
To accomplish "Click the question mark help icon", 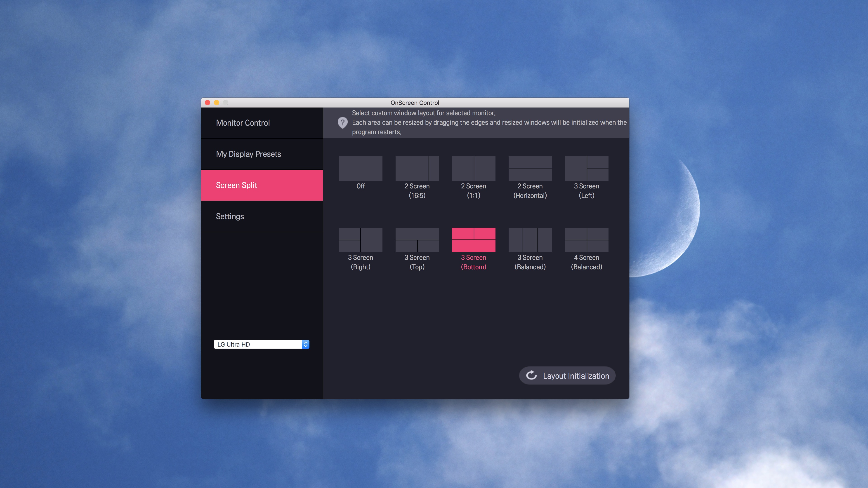I will (342, 123).
